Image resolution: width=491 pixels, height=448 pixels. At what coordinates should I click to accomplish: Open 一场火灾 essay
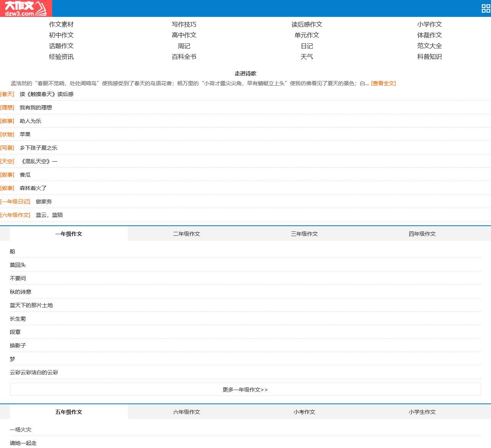20,430
